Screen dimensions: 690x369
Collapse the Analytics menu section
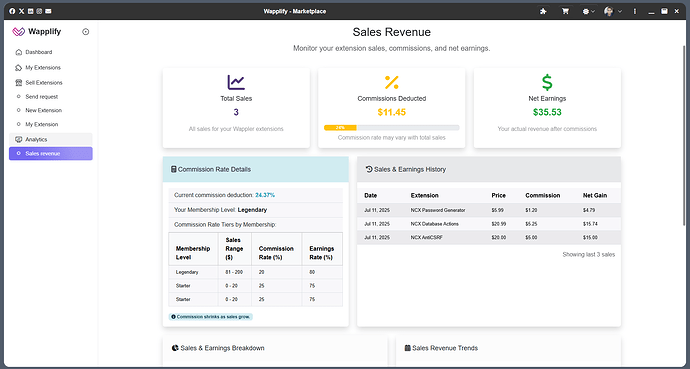click(51, 139)
